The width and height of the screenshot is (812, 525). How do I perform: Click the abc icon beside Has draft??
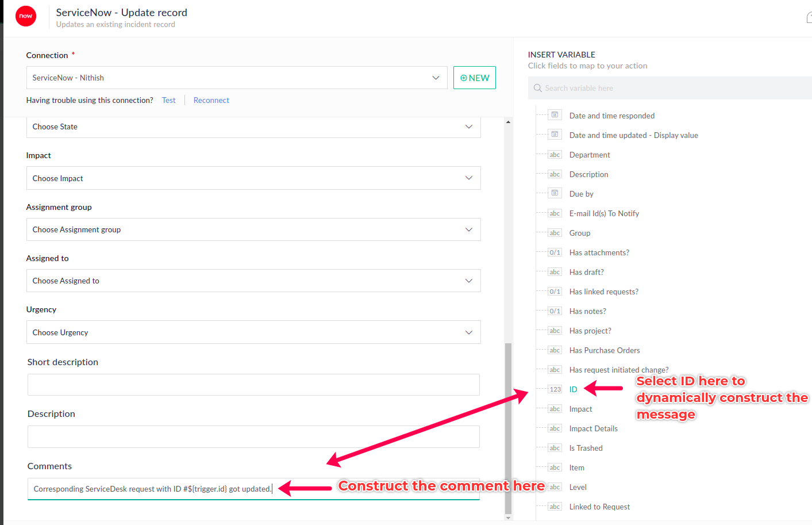[x=555, y=272]
